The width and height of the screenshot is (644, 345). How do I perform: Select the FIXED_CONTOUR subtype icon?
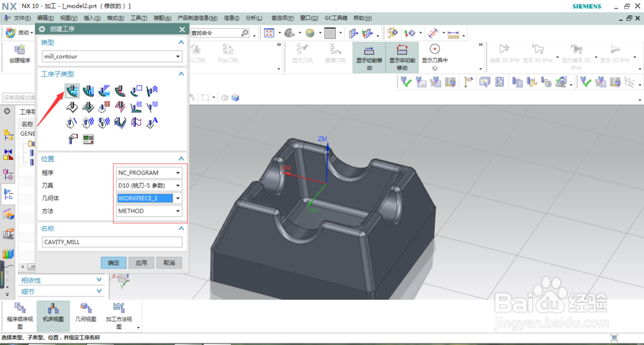(72, 107)
